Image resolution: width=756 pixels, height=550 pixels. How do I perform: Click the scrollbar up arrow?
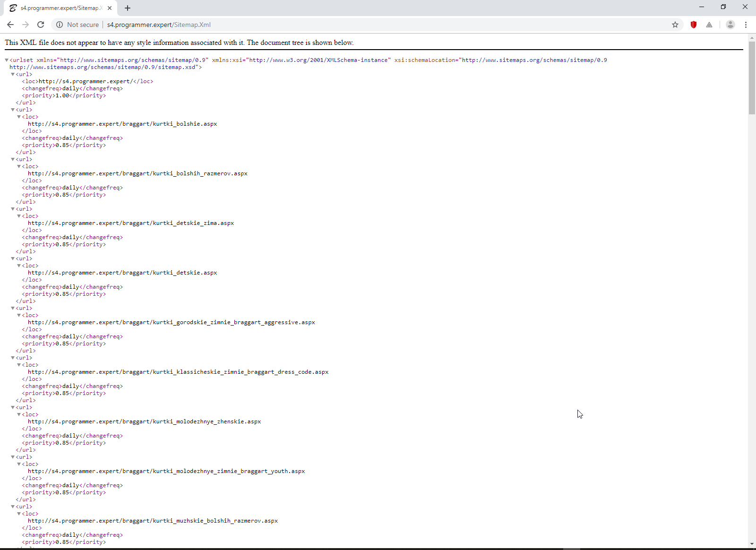point(752,37)
